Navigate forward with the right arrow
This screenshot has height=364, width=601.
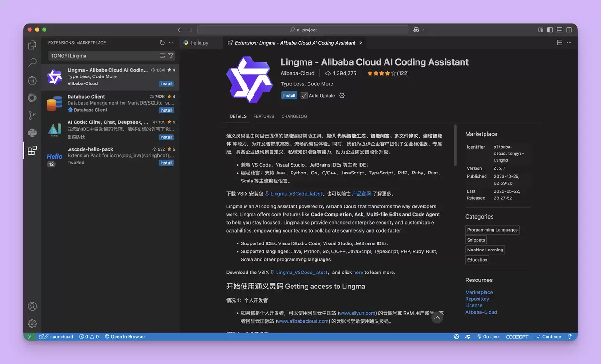(x=190, y=30)
